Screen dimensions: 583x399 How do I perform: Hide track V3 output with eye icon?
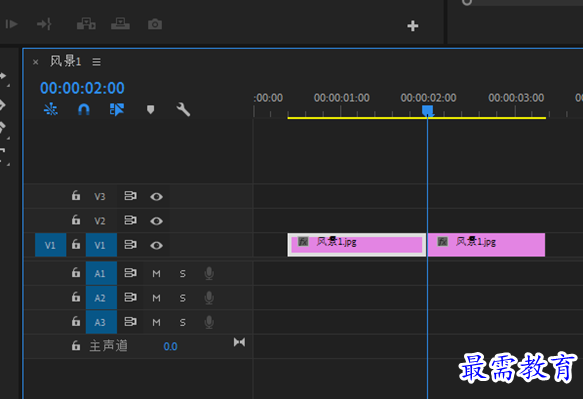coord(157,196)
